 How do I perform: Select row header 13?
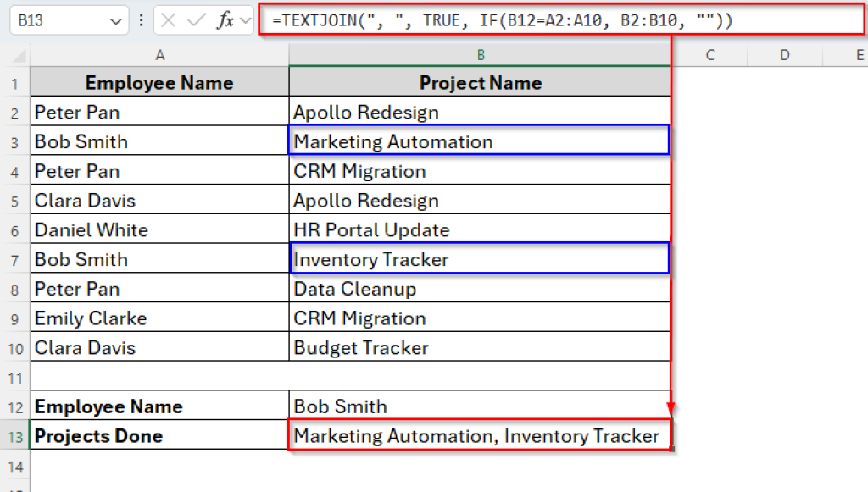(15, 435)
